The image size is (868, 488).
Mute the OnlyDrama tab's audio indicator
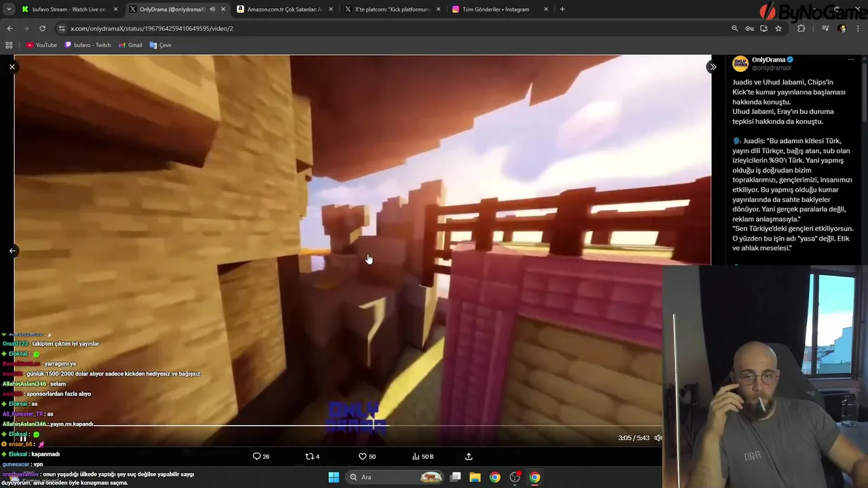coord(212,9)
